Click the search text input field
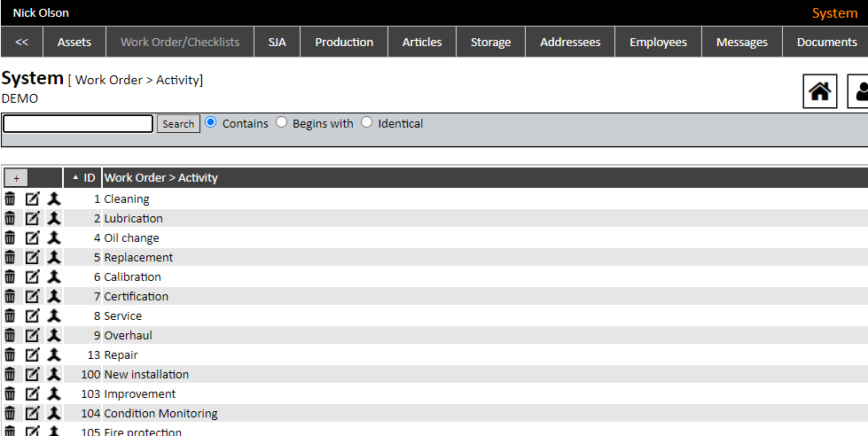 (x=78, y=124)
